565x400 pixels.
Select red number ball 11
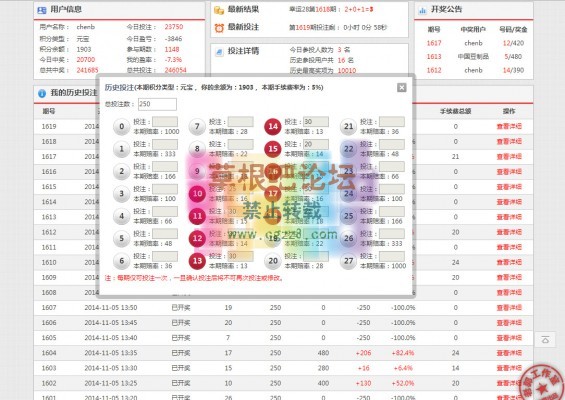[x=197, y=216]
